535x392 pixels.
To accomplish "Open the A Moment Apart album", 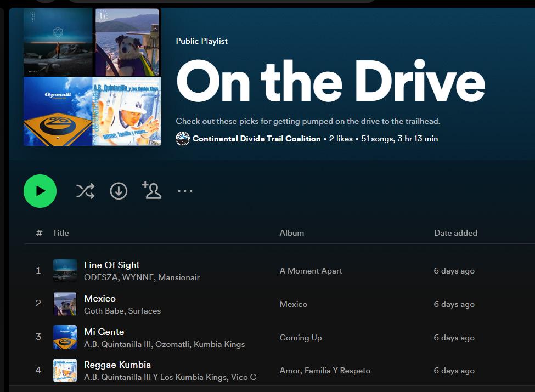I will (311, 271).
